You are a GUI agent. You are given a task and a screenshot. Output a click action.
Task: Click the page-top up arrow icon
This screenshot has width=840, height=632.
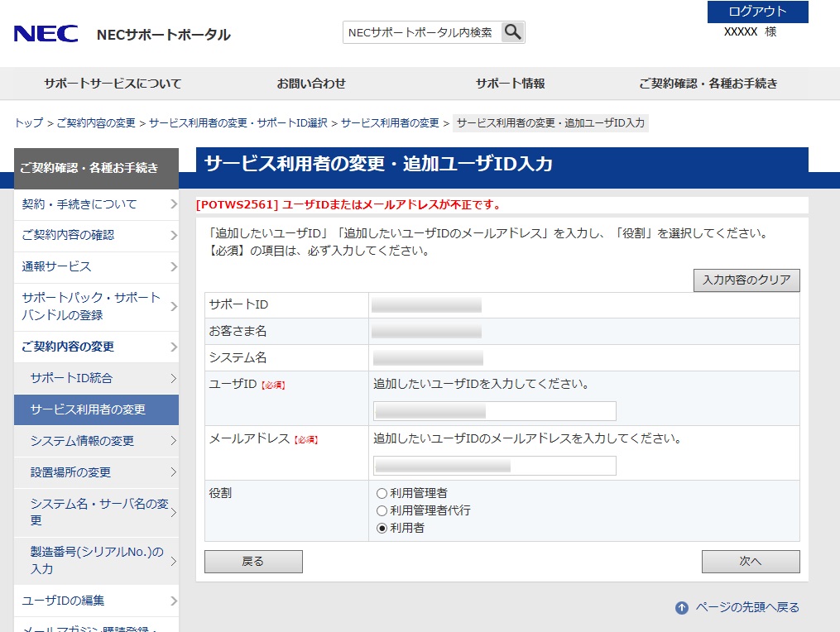tap(682, 608)
